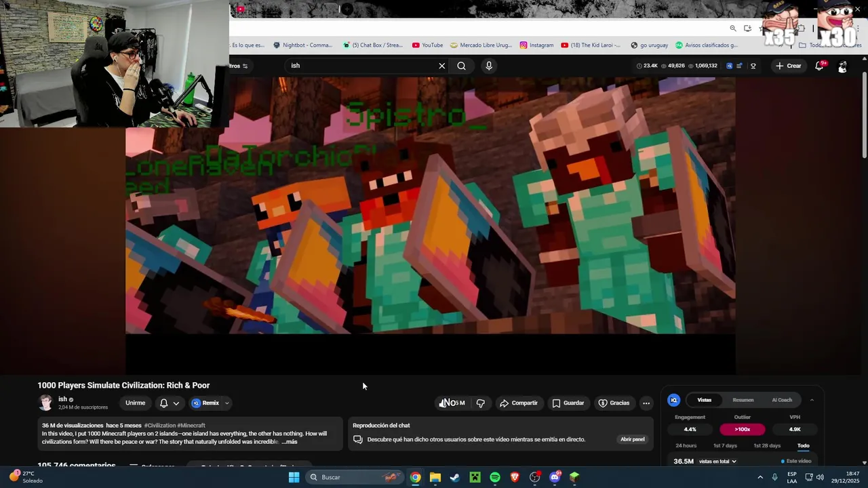Open more actions three-dot menu

[646, 403]
